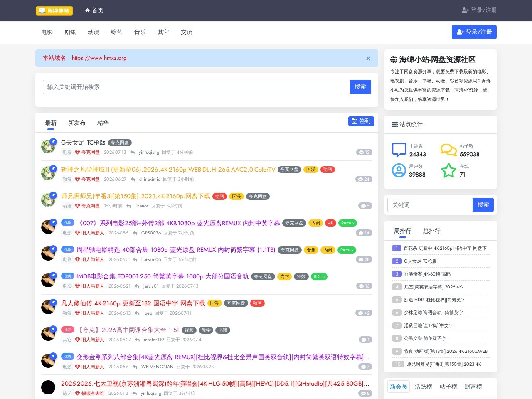The width and height of the screenshot is (532, 399).
Task: Open 变形金刚系列八部合集 thread
Action: tap(223, 357)
